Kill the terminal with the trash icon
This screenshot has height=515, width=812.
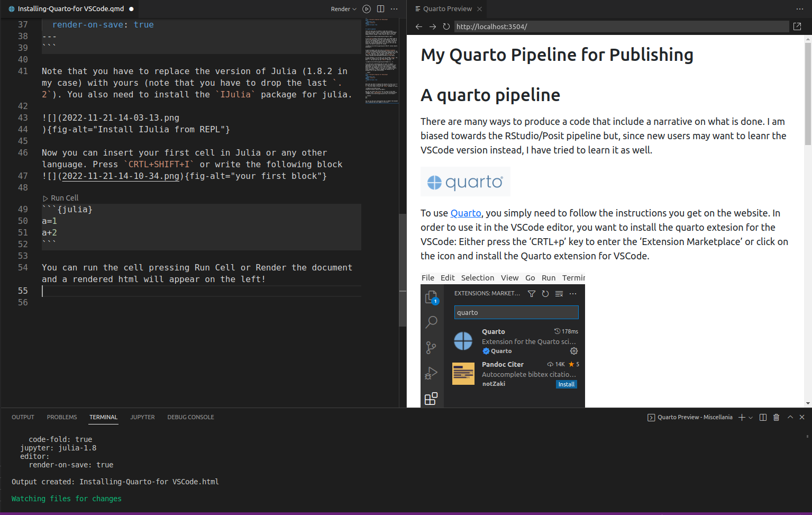tap(776, 417)
